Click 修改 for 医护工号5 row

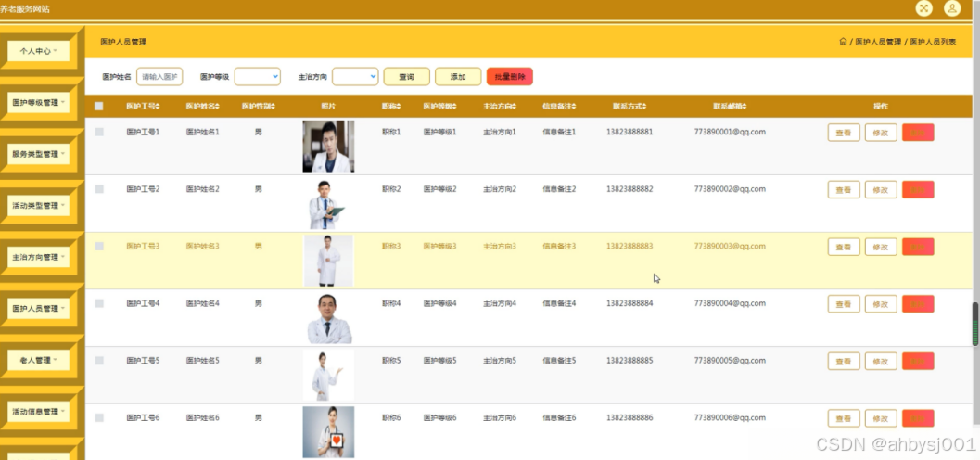tap(881, 362)
